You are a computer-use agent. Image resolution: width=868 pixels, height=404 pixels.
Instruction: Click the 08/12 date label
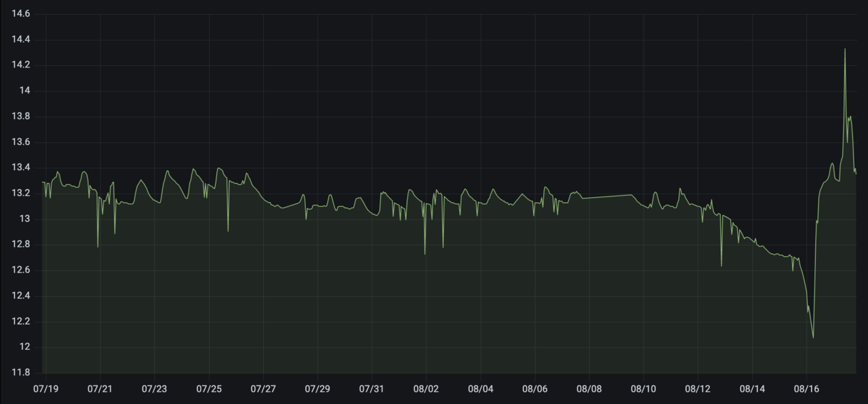click(698, 389)
